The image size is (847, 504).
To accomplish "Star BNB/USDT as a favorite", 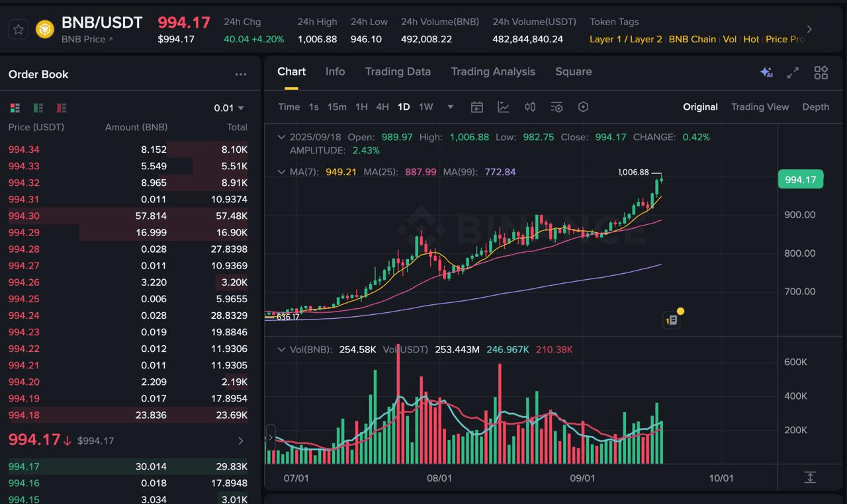I will pyautogui.click(x=19, y=29).
